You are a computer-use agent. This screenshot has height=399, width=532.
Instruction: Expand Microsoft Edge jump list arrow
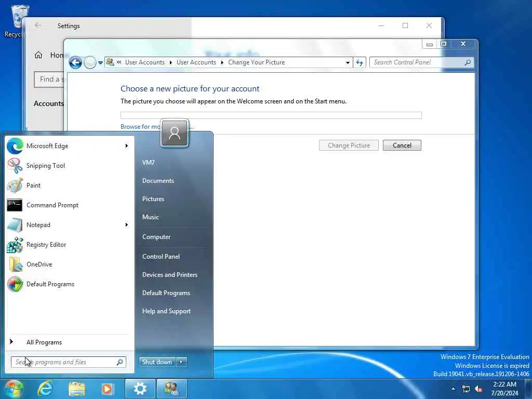(x=127, y=146)
